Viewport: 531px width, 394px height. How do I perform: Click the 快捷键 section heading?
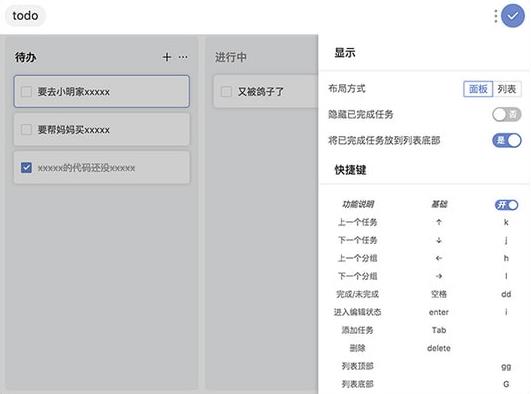pos(350,170)
